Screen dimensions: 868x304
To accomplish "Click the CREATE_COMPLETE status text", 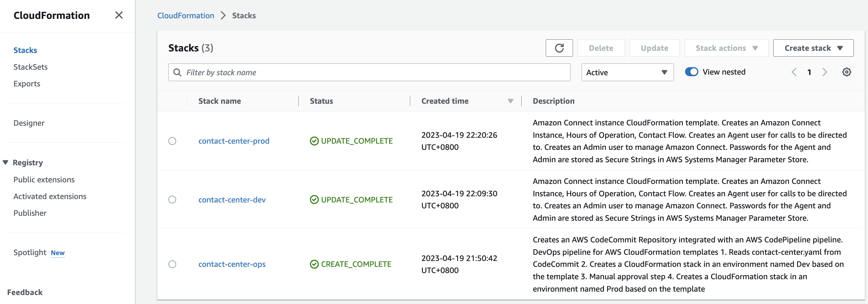I will coord(356,264).
